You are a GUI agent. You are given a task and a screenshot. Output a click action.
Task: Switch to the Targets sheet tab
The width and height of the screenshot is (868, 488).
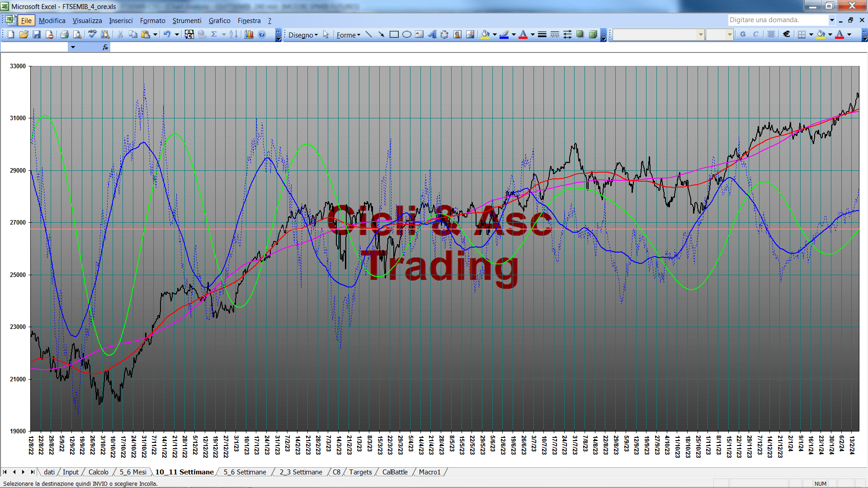[360, 472]
